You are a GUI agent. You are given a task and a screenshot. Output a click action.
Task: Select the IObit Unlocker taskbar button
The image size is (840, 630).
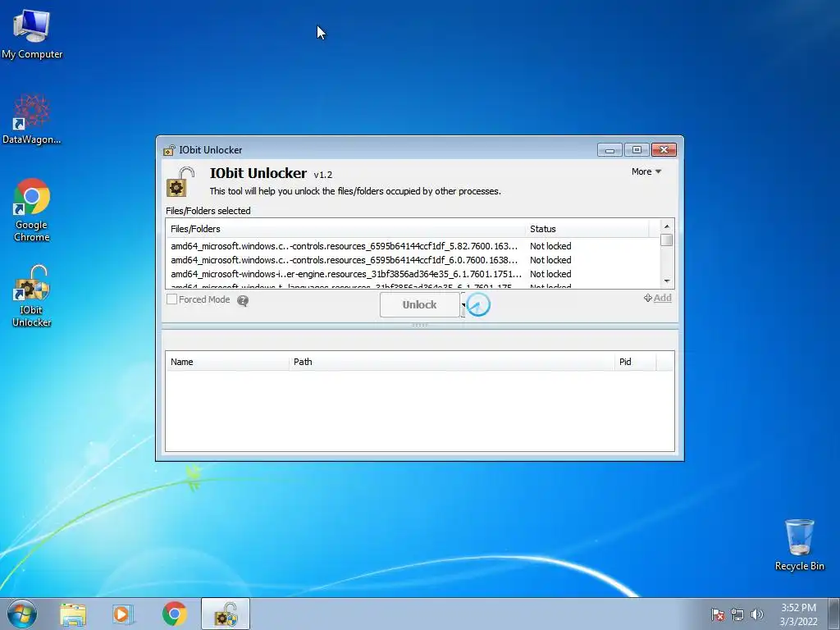[x=226, y=614]
